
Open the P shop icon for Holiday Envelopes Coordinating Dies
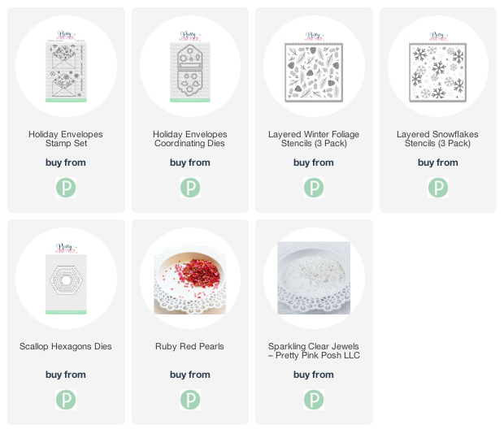coord(190,188)
